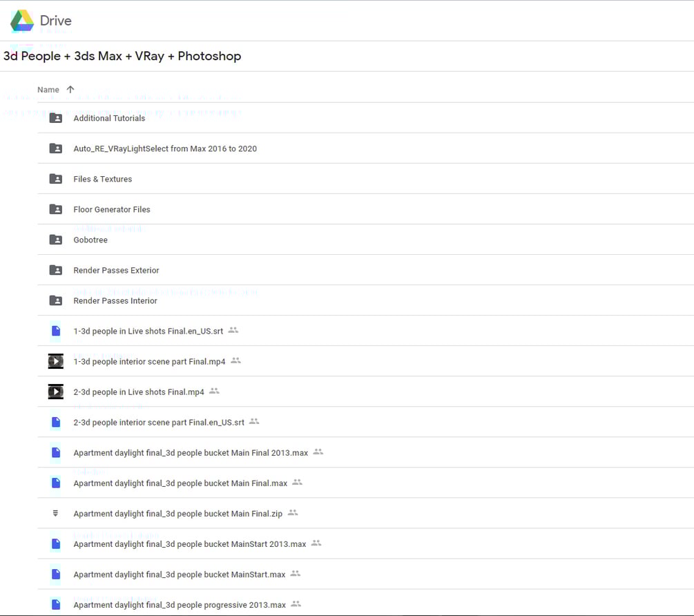Click shared icon beside 2-3d people interior srt
This screenshot has height=616, width=694.
pos(254,421)
